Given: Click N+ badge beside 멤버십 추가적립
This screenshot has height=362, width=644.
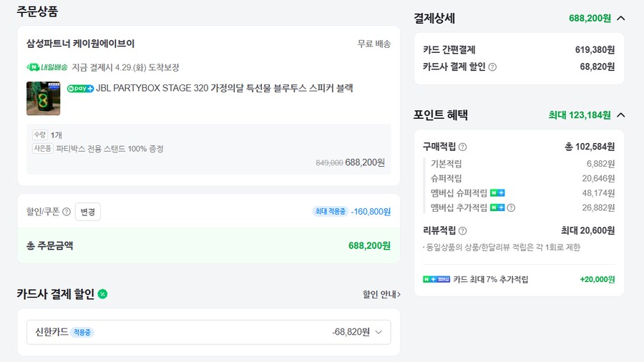Looking at the screenshot, I should click(x=497, y=207).
